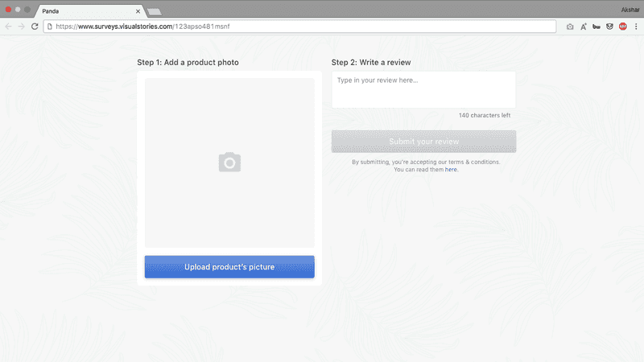Focus the browser URL address bar
The width and height of the screenshot is (644, 362).
pyautogui.click(x=306, y=27)
